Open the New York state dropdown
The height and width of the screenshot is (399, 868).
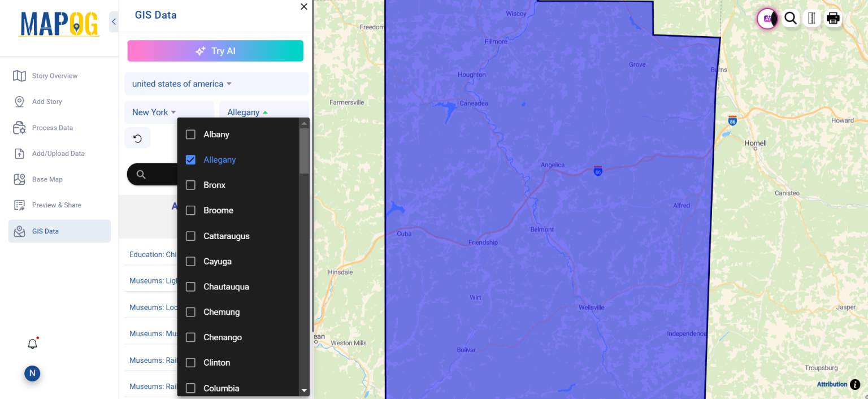153,112
